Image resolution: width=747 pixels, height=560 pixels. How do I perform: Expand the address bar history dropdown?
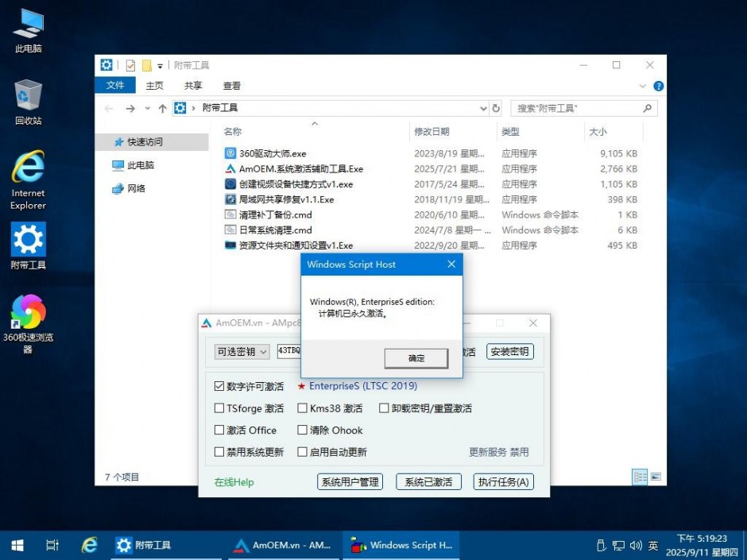(483, 108)
